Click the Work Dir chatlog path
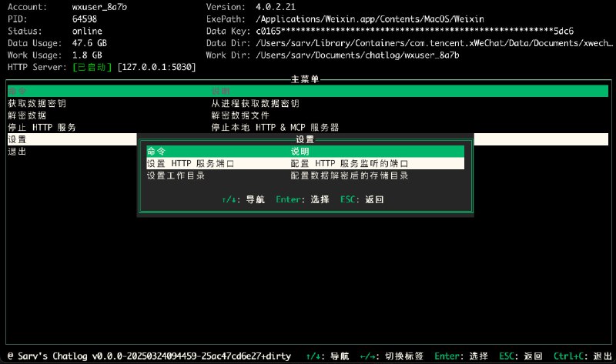Image resolution: width=616 pixels, height=364 pixels. (x=357, y=55)
